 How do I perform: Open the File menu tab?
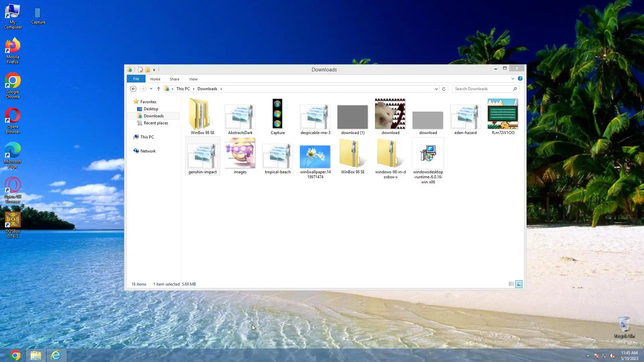click(136, 79)
